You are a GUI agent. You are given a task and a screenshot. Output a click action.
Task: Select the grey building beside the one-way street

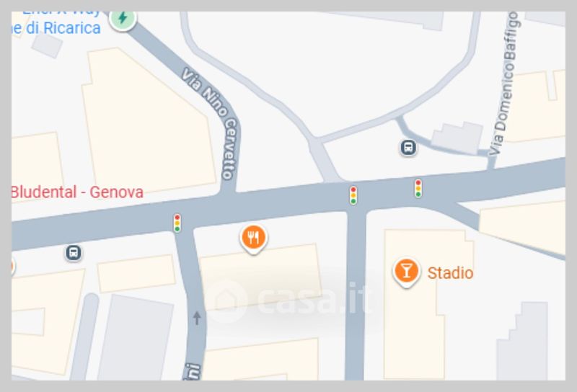coord(136,337)
